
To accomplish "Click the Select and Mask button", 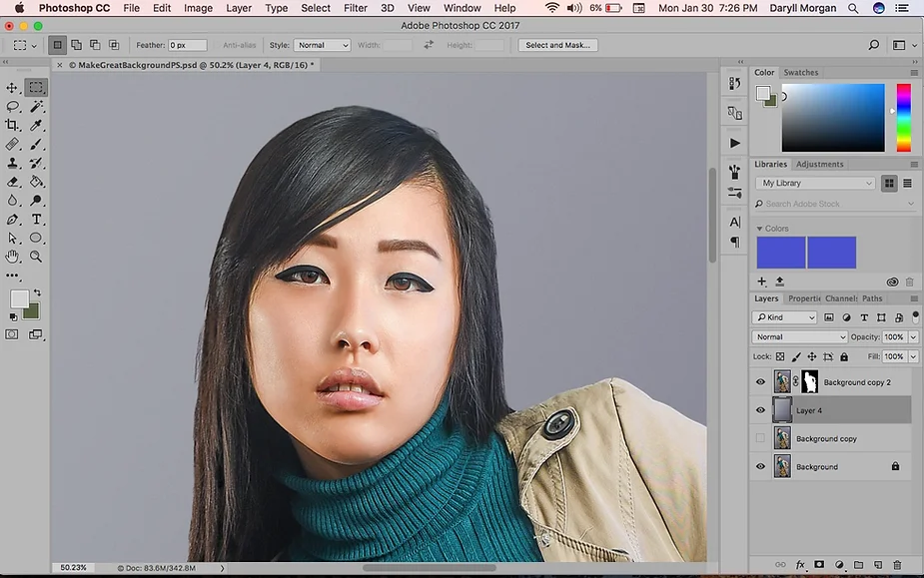I will tap(557, 45).
